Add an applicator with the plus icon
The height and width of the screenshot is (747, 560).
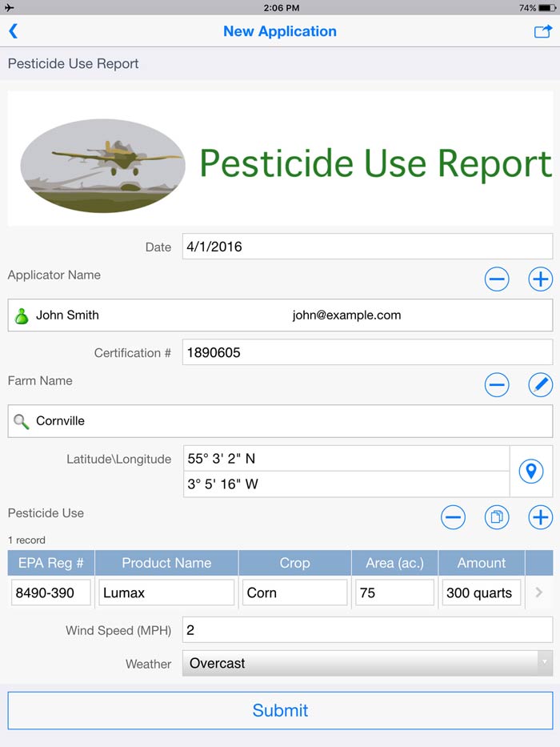pos(541,279)
